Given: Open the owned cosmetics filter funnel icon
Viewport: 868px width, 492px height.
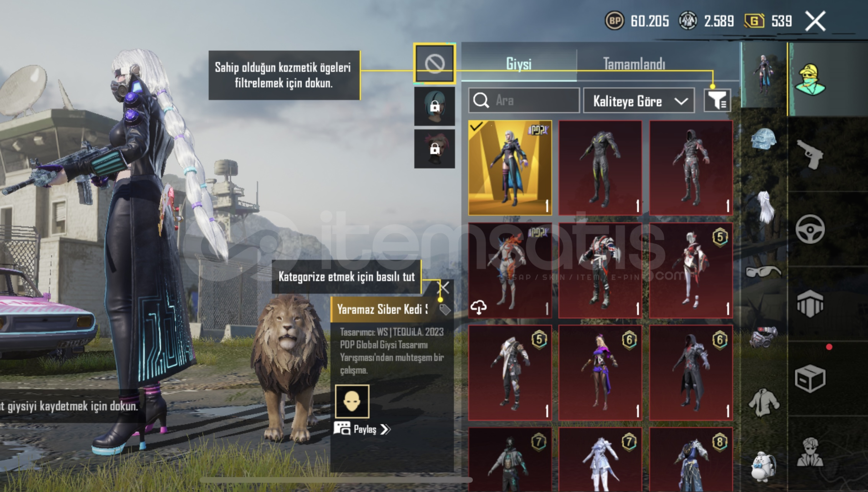Looking at the screenshot, I should pyautogui.click(x=717, y=100).
